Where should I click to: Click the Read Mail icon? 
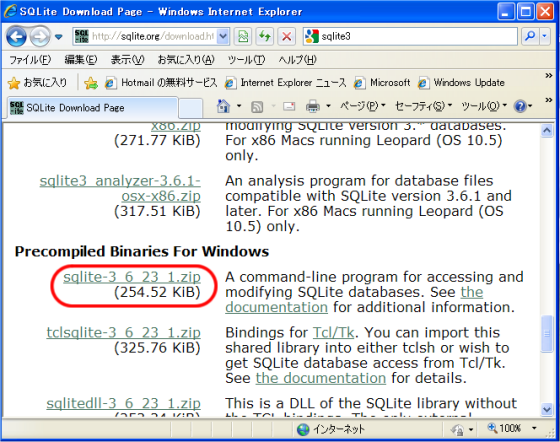coord(289,106)
